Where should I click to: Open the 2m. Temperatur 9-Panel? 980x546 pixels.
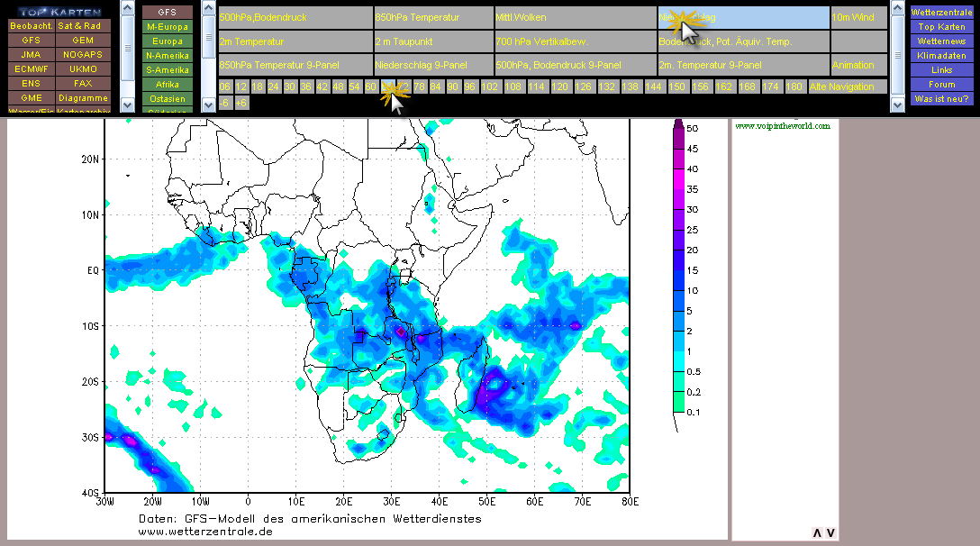click(744, 65)
